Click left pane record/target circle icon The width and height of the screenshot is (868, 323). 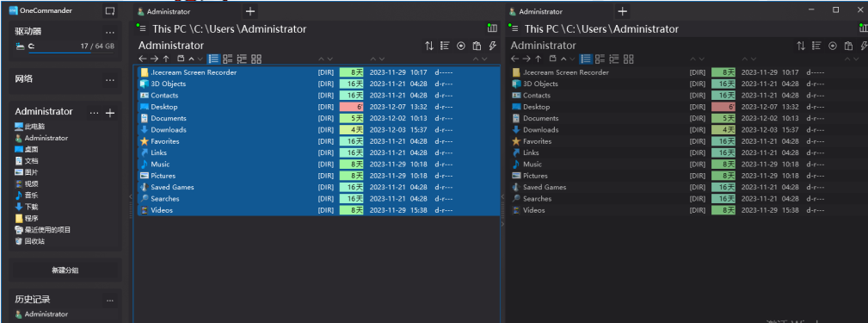pos(460,46)
